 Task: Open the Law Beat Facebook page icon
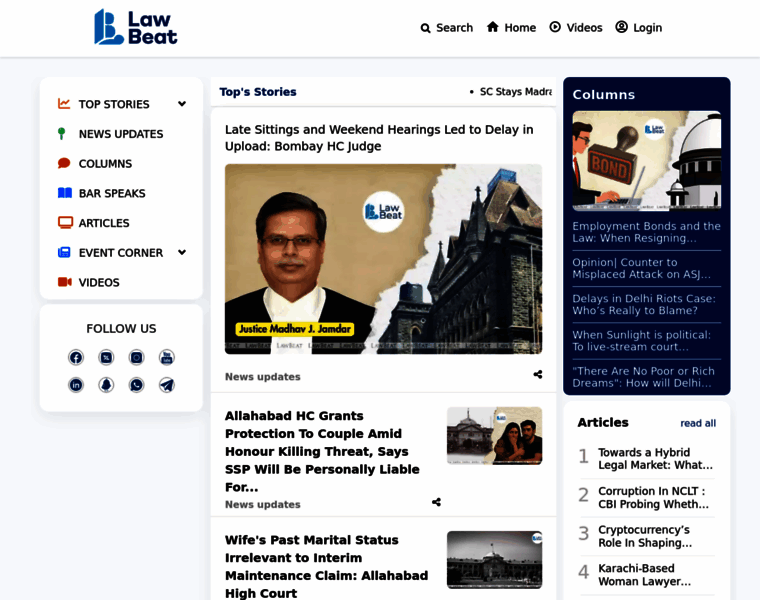[76, 358]
